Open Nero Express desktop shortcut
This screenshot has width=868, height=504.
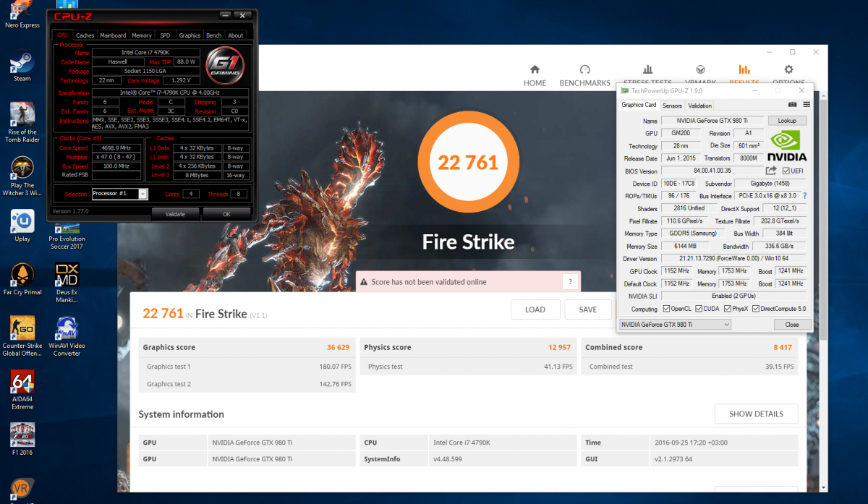(22, 14)
